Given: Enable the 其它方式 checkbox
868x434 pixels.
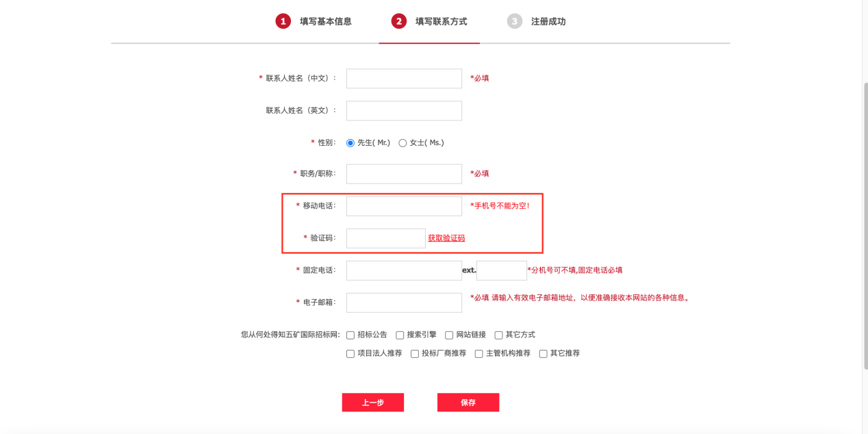Looking at the screenshot, I should (498, 335).
